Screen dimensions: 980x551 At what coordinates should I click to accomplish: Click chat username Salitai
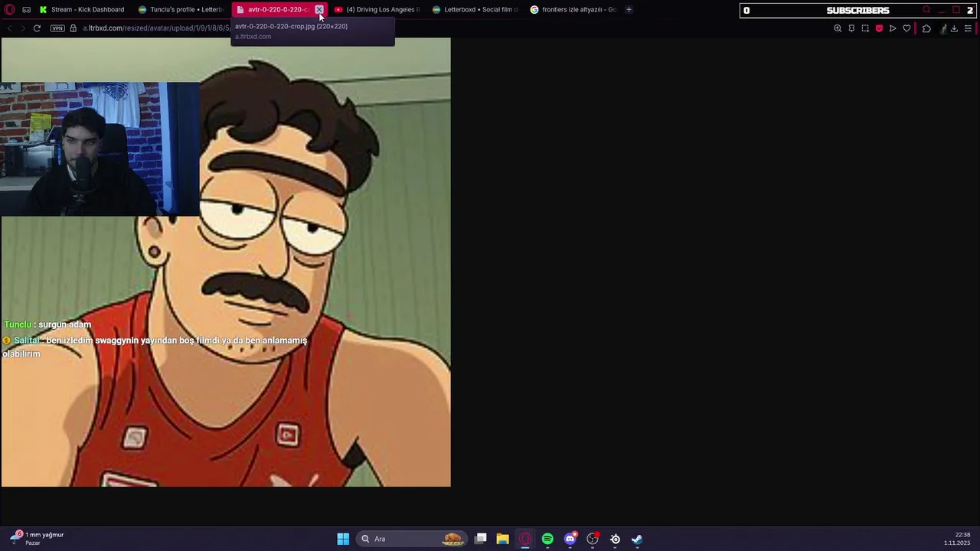26,341
